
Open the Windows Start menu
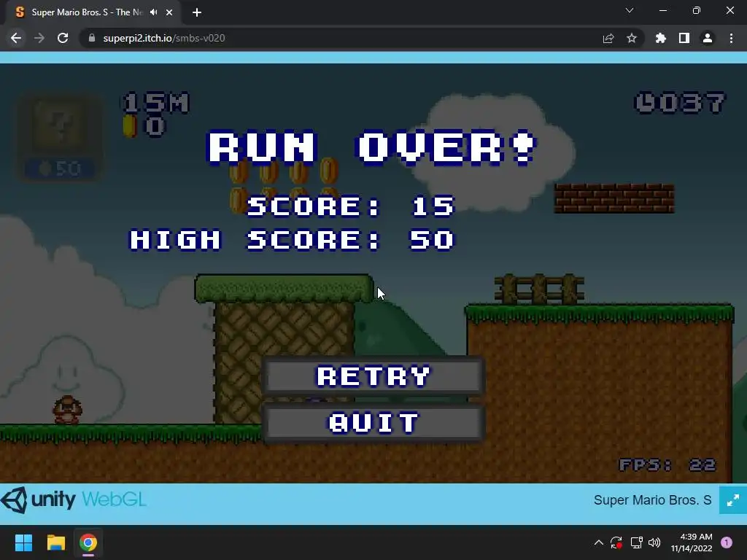tap(23, 542)
